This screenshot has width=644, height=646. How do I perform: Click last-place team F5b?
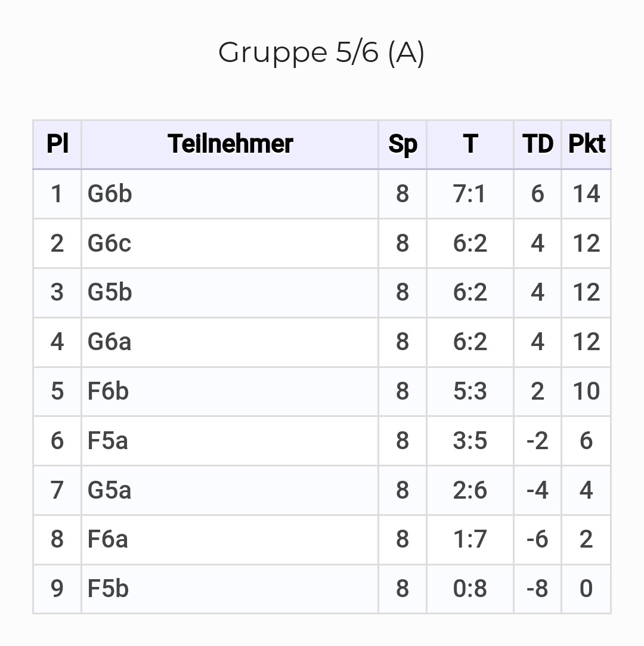(x=108, y=589)
